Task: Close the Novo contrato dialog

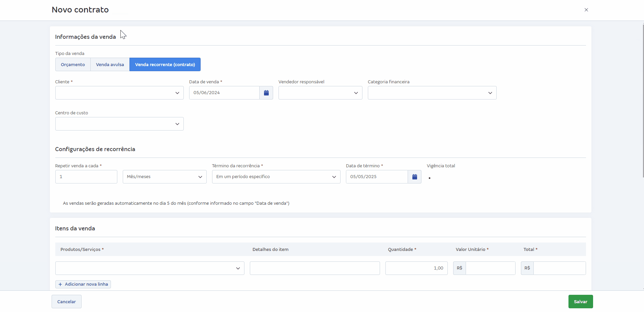Action: point(586,10)
